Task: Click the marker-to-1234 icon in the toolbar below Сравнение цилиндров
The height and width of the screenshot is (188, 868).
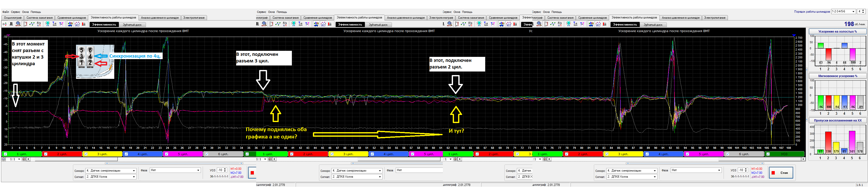Action: 54,24
